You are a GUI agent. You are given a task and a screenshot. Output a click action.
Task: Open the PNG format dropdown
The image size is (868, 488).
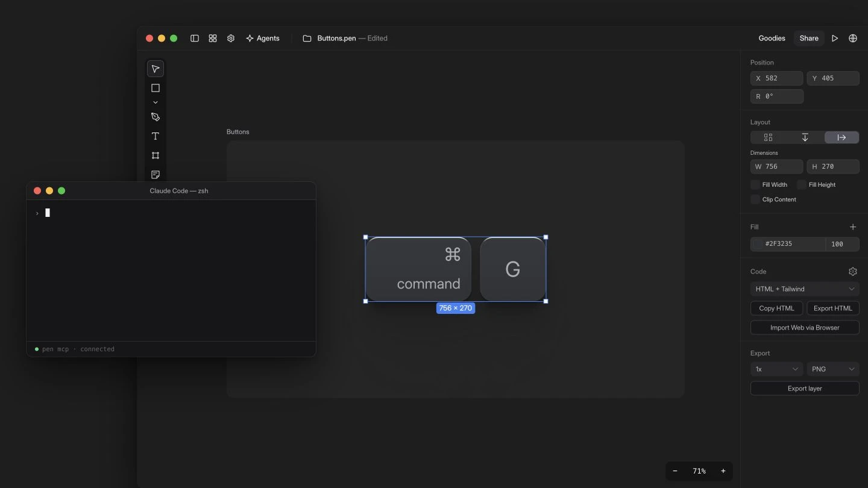tap(834, 369)
